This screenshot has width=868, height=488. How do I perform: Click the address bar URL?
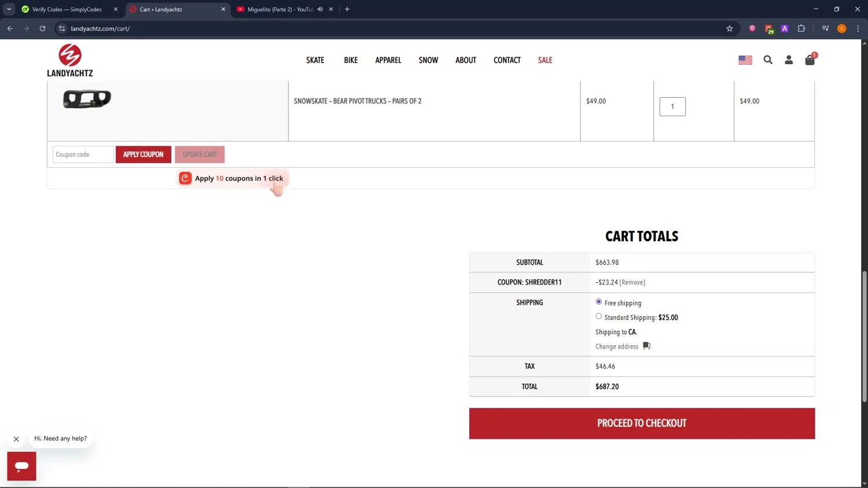[x=100, y=28]
